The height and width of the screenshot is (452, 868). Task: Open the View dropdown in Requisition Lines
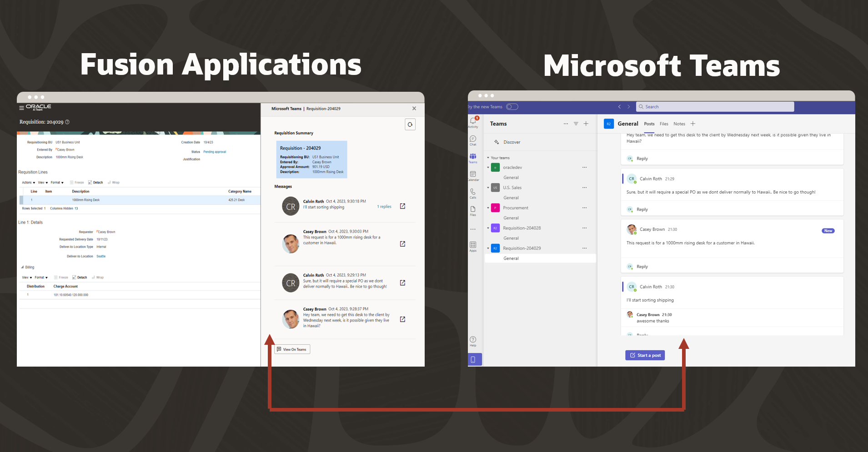tap(43, 183)
